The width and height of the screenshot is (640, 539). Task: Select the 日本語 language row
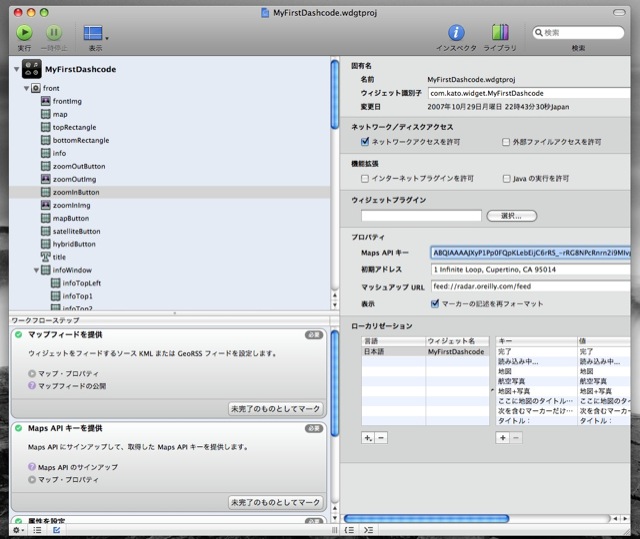(425, 351)
